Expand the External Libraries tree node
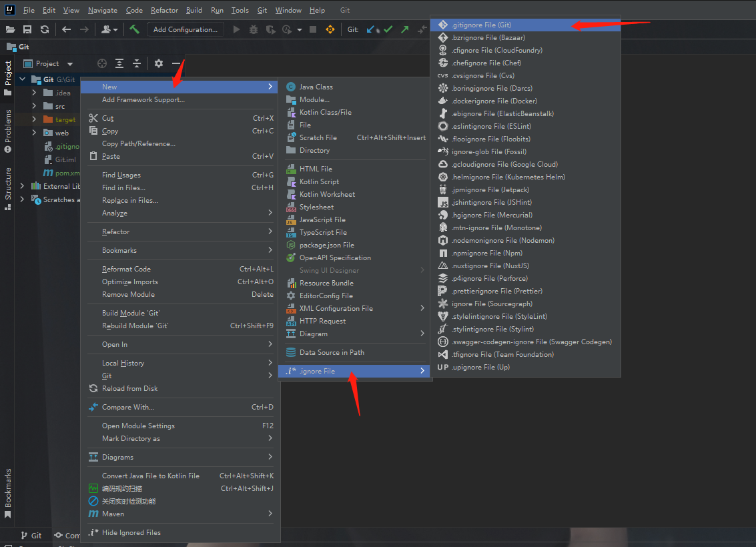Viewport: 756px width, 547px height. [x=22, y=186]
